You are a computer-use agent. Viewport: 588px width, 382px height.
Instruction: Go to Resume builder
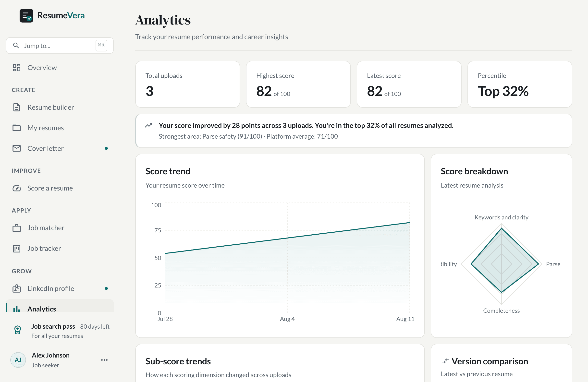point(60,107)
